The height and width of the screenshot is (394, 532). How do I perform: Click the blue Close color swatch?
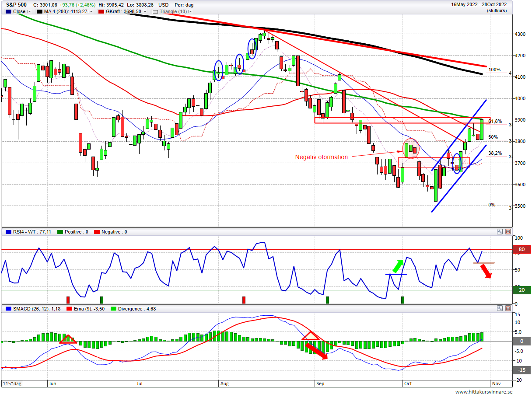(x=7, y=11)
